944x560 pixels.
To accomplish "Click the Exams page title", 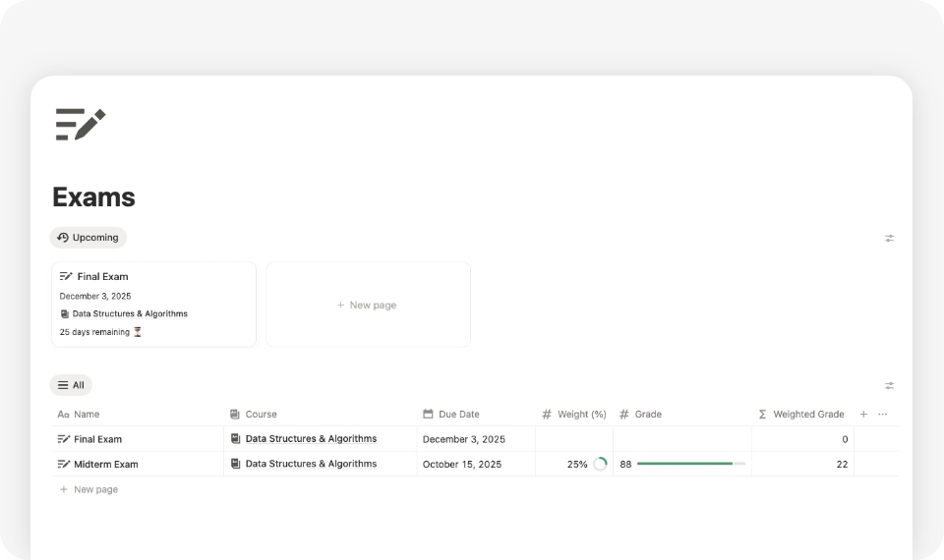I will (94, 197).
